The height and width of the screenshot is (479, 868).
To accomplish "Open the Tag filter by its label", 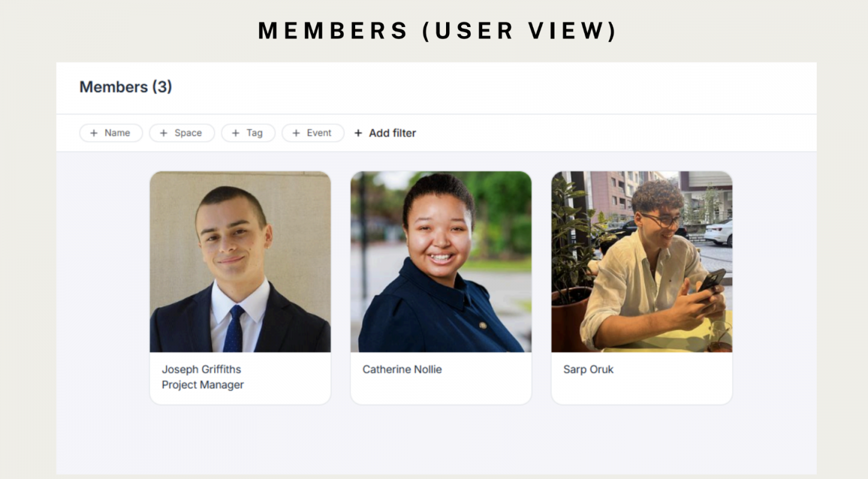I will 254,133.
